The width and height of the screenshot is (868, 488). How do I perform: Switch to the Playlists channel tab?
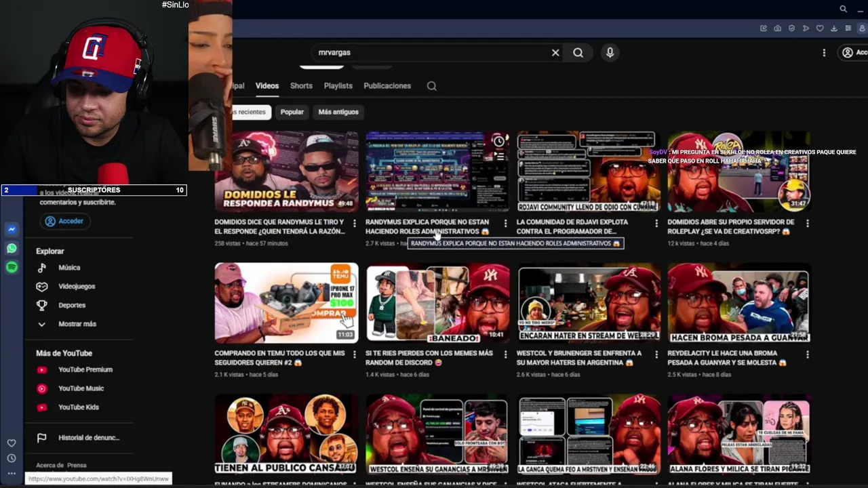[338, 86]
